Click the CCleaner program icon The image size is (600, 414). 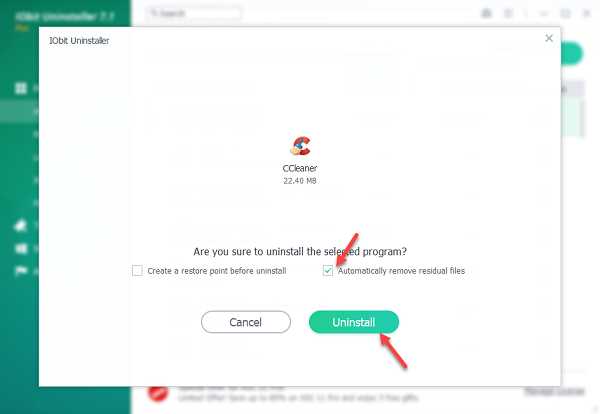pos(300,146)
